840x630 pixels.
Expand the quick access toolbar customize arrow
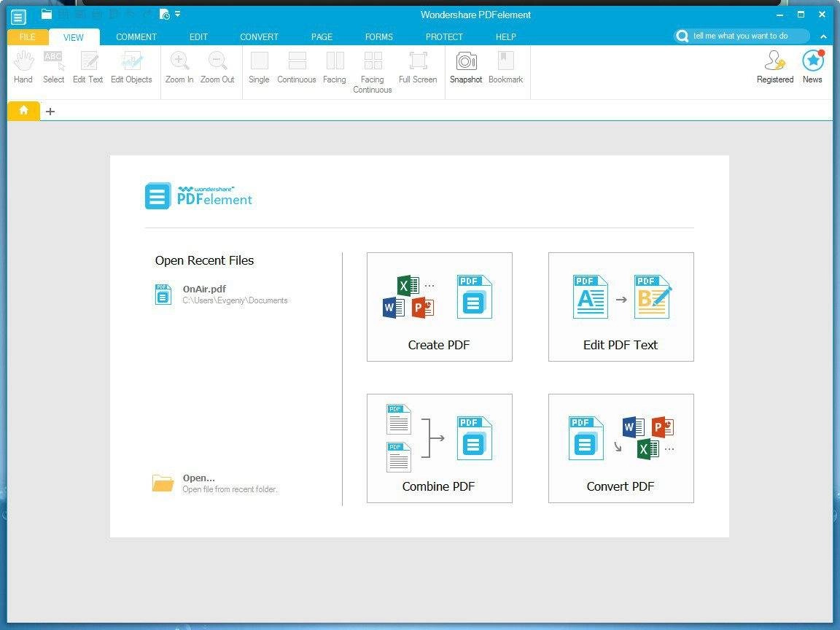(177, 14)
